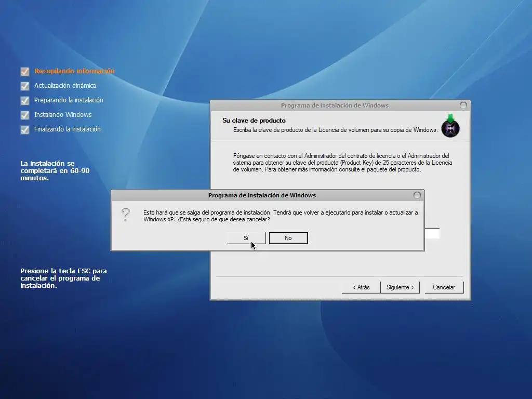Click the Finalizando la instalación checkbox

click(x=25, y=129)
